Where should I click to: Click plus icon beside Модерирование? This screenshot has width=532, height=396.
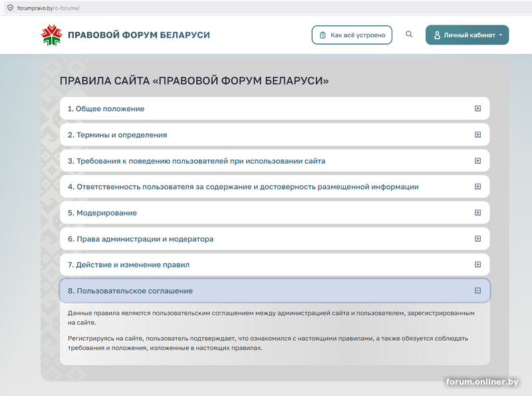coord(477,213)
